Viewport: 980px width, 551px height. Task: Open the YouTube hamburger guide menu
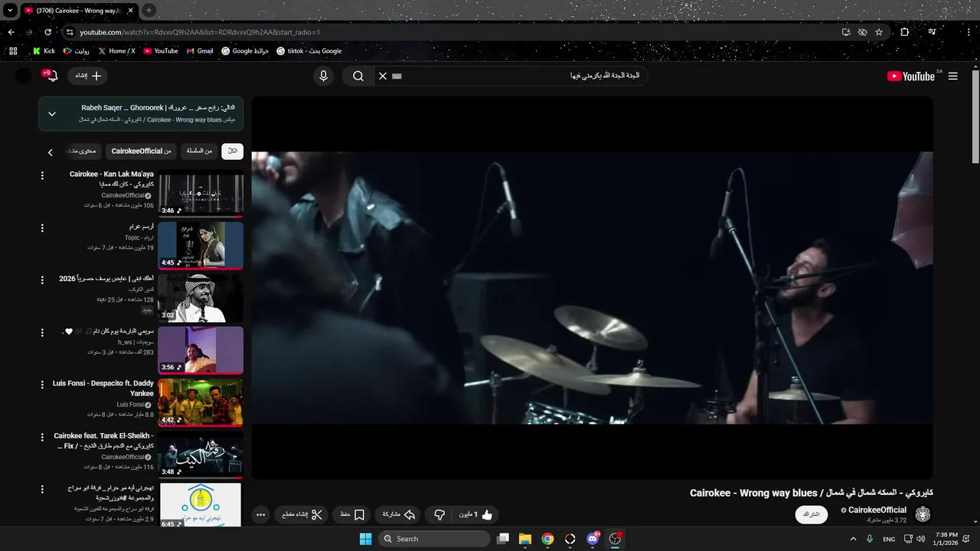pyautogui.click(x=952, y=76)
